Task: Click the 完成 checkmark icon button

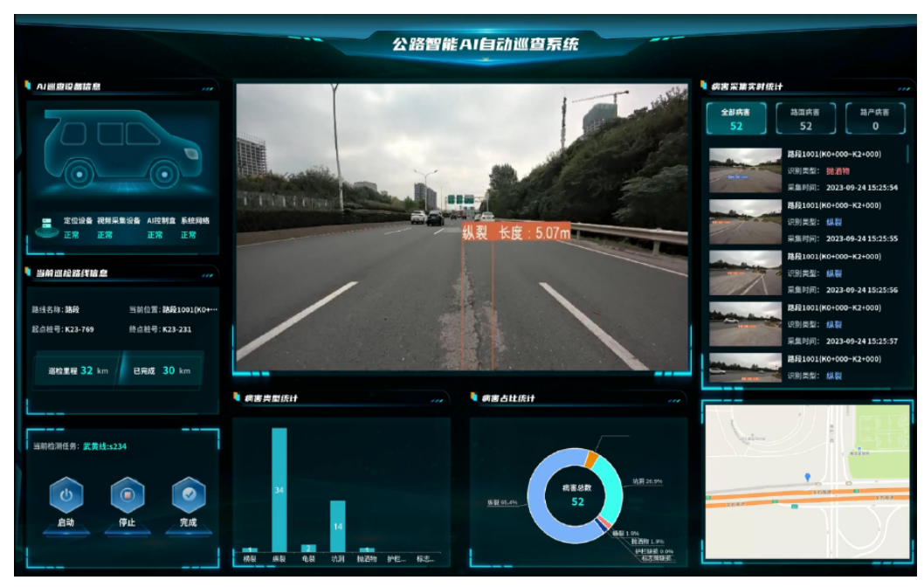Action: pos(188,496)
